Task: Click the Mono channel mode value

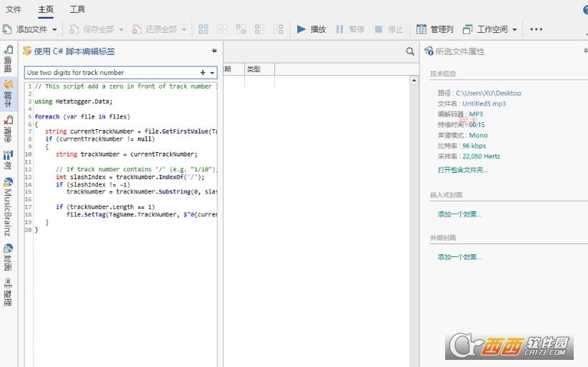Action: pyautogui.click(x=478, y=135)
